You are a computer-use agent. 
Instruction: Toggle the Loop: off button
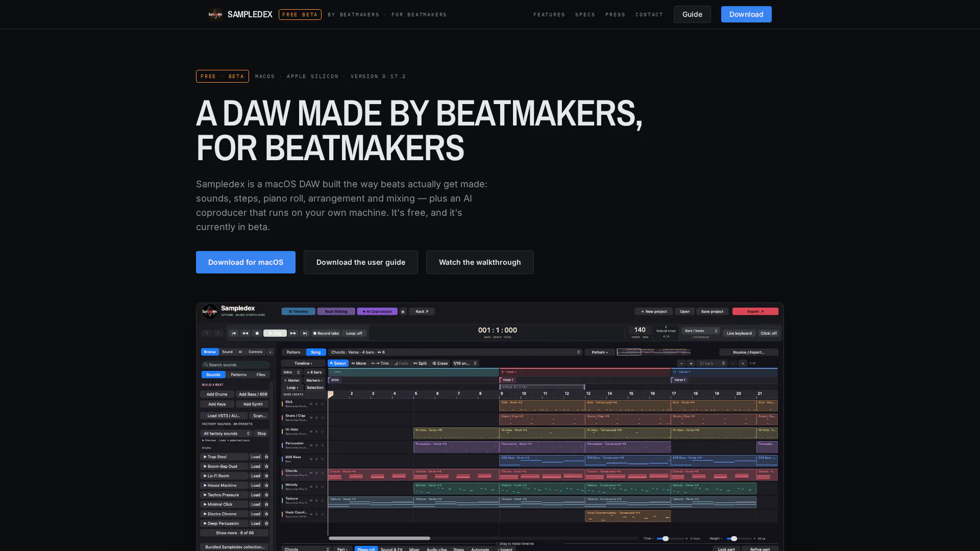[x=354, y=333]
